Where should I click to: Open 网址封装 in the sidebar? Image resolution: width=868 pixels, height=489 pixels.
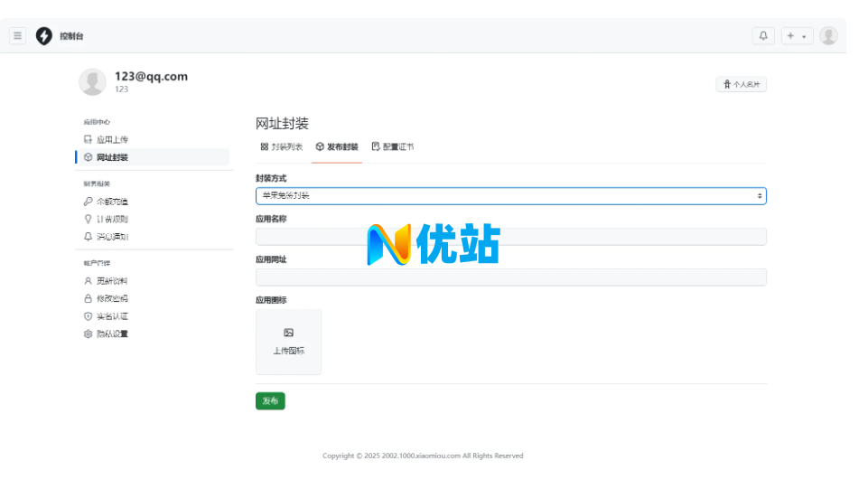click(112, 157)
